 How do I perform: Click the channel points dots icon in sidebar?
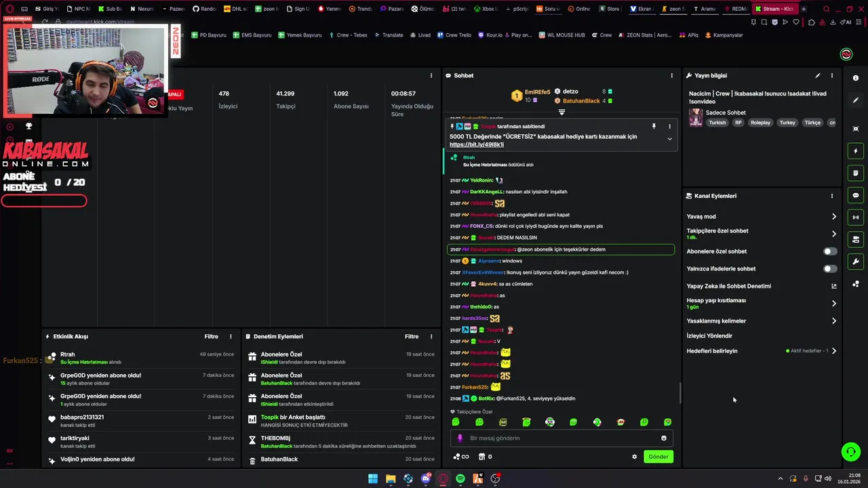coord(856,284)
